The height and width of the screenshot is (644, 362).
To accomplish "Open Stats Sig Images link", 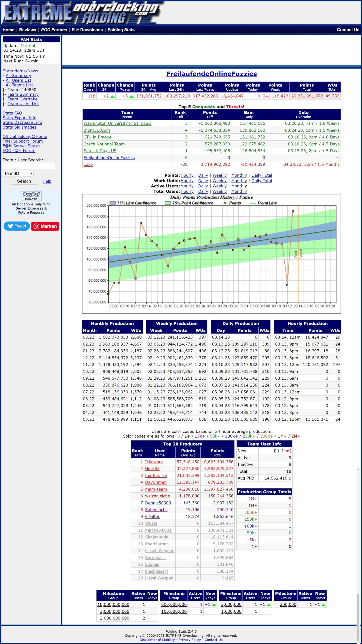I will click(19, 127).
